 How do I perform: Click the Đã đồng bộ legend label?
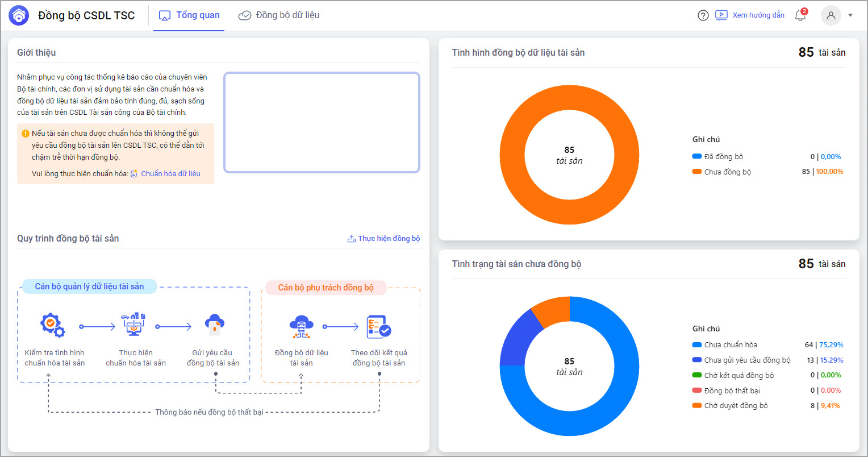(x=724, y=157)
